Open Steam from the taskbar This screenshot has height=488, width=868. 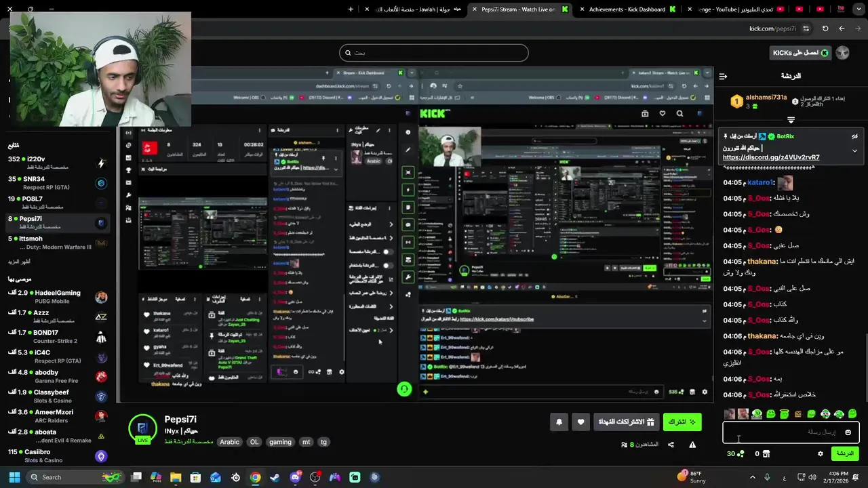(x=275, y=477)
